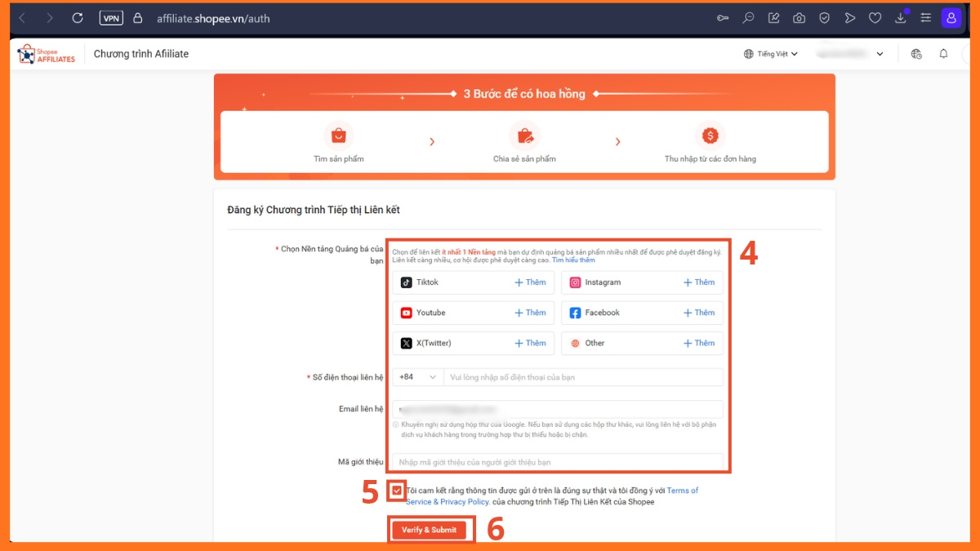
Task: Add an X(Twitter) platform with Thêm
Action: [530, 343]
